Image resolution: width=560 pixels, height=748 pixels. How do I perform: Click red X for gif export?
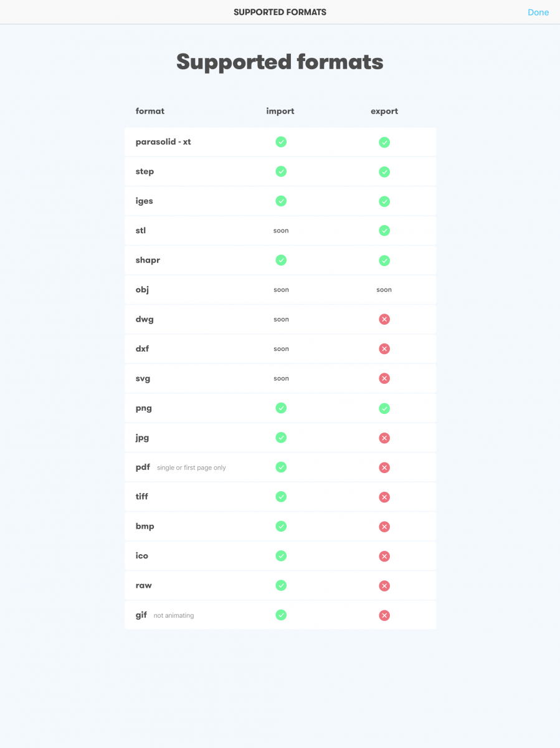(384, 615)
